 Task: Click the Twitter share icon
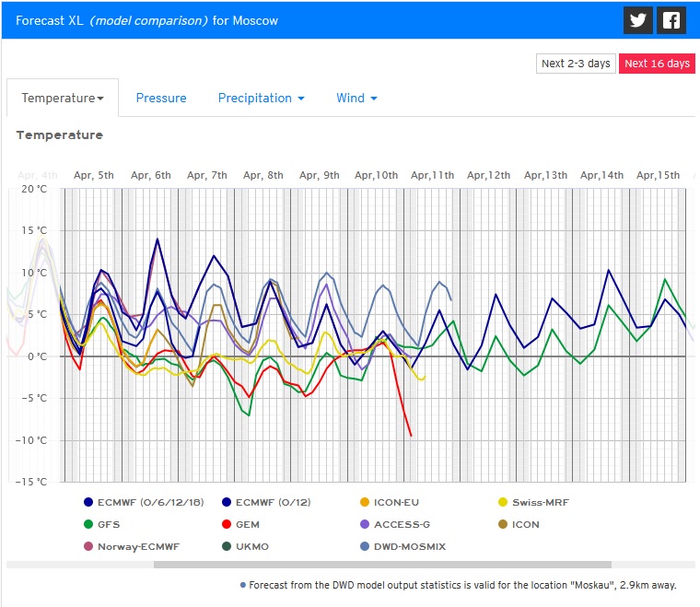[x=637, y=20]
